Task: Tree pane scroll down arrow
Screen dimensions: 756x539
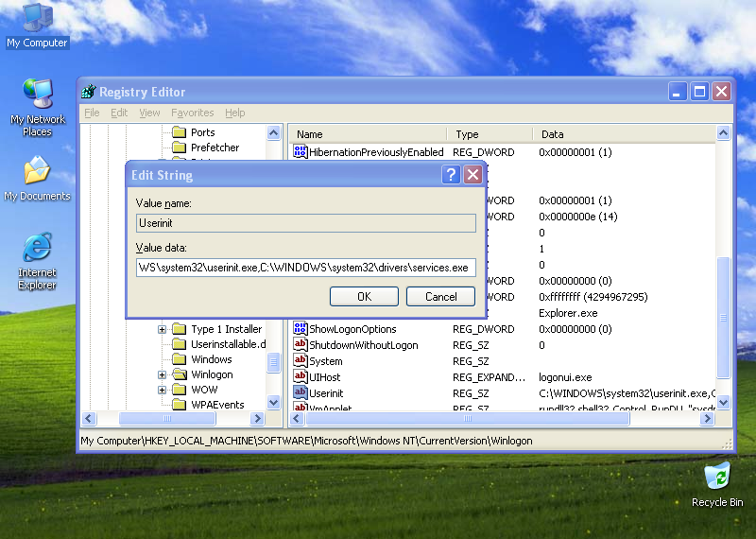Action: pyautogui.click(x=273, y=402)
